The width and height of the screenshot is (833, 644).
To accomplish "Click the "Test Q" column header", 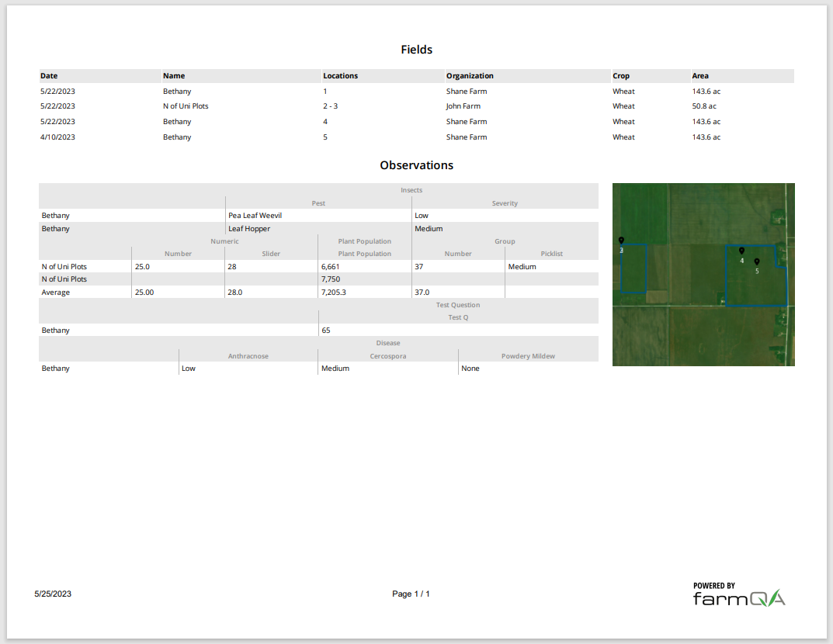I will point(458,317).
